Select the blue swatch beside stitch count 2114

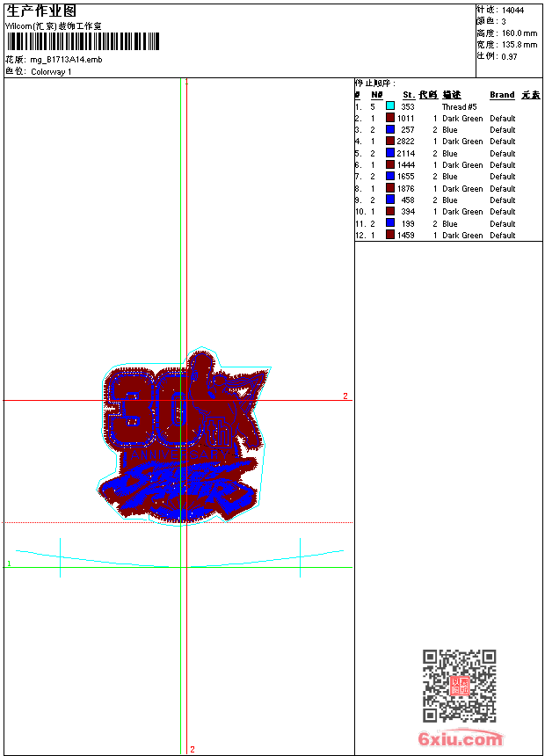click(x=390, y=153)
